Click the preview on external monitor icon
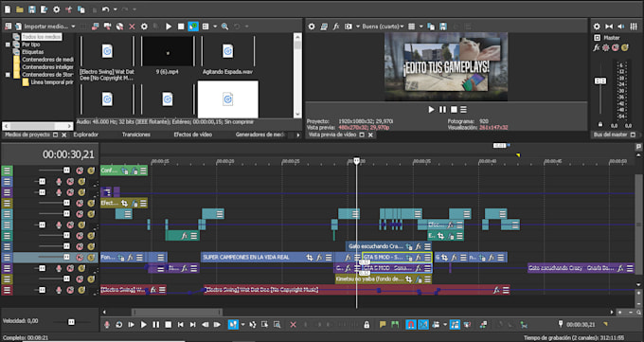Viewport: 644px width, 342px height. [324, 27]
